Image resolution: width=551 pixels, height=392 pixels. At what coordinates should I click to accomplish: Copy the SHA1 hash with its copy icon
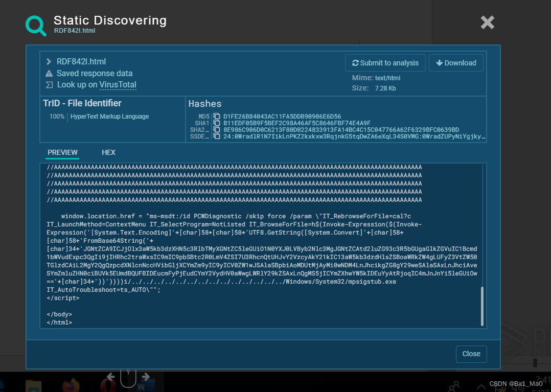coord(217,123)
